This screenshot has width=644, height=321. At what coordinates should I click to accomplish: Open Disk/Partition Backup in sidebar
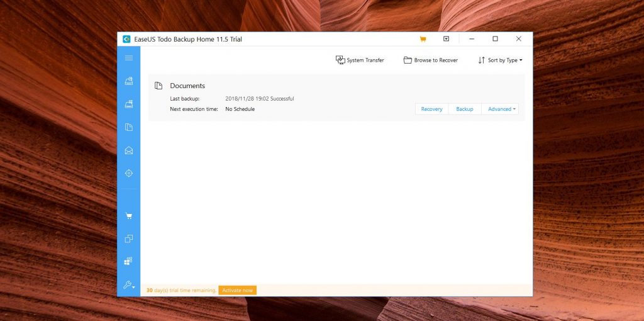(129, 81)
